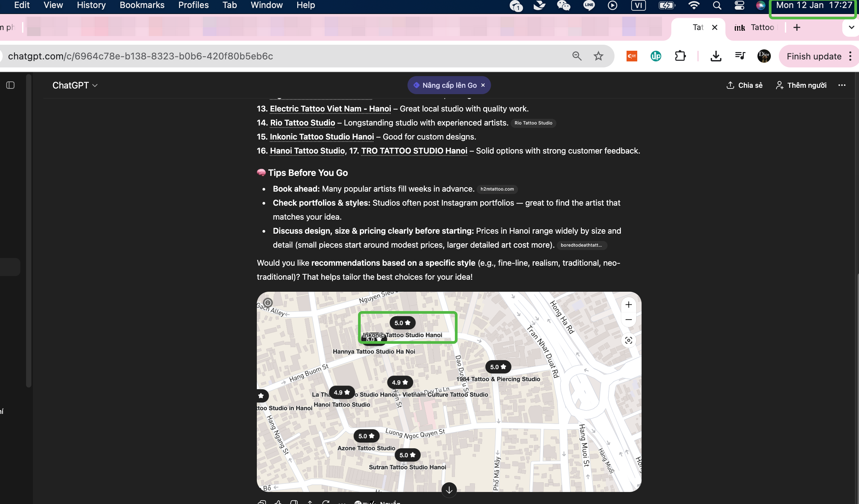Zoom out on the map with minus
Image resolution: width=859 pixels, height=504 pixels.
629,320
